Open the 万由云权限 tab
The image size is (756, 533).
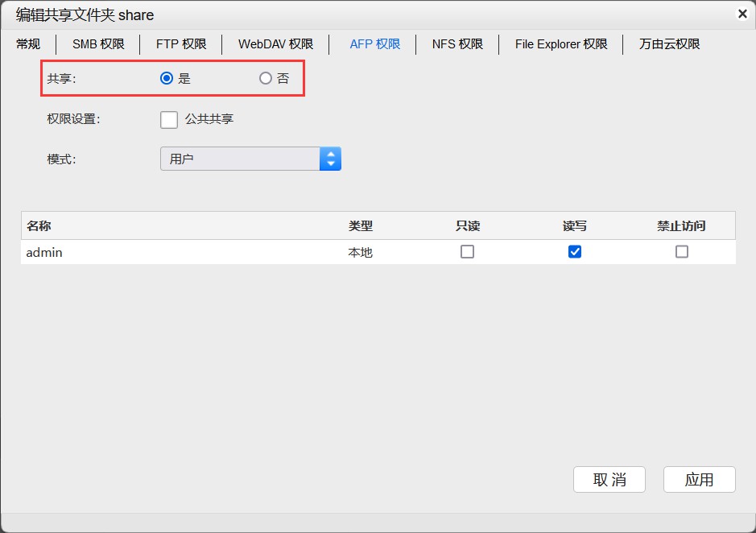click(669, 44)
